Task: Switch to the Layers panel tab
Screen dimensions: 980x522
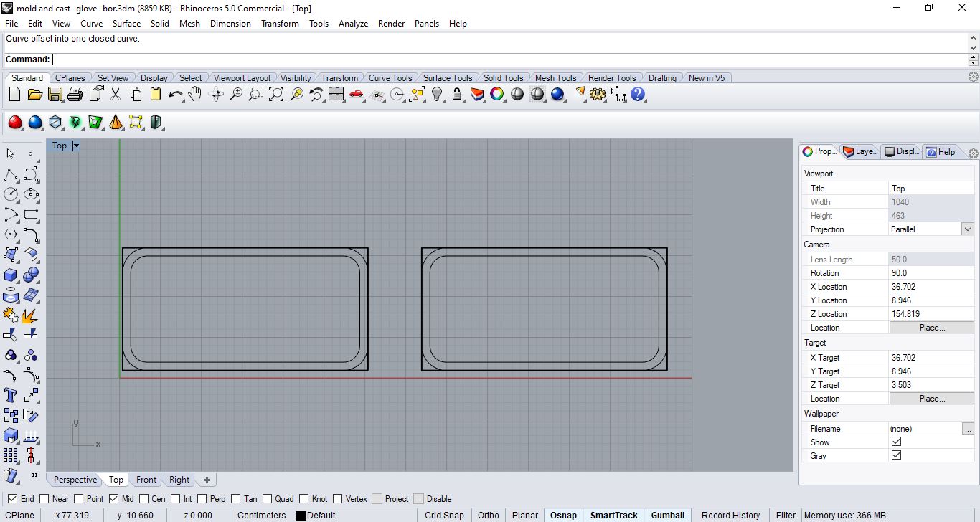Action: [860, 151]
